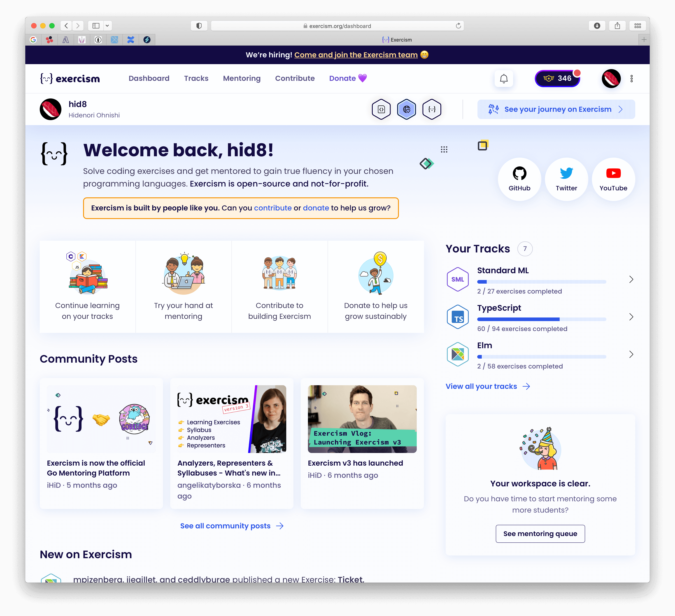Click the 346 reputation badge
Screen dimensions: 675x616
[x=557, y=78]
